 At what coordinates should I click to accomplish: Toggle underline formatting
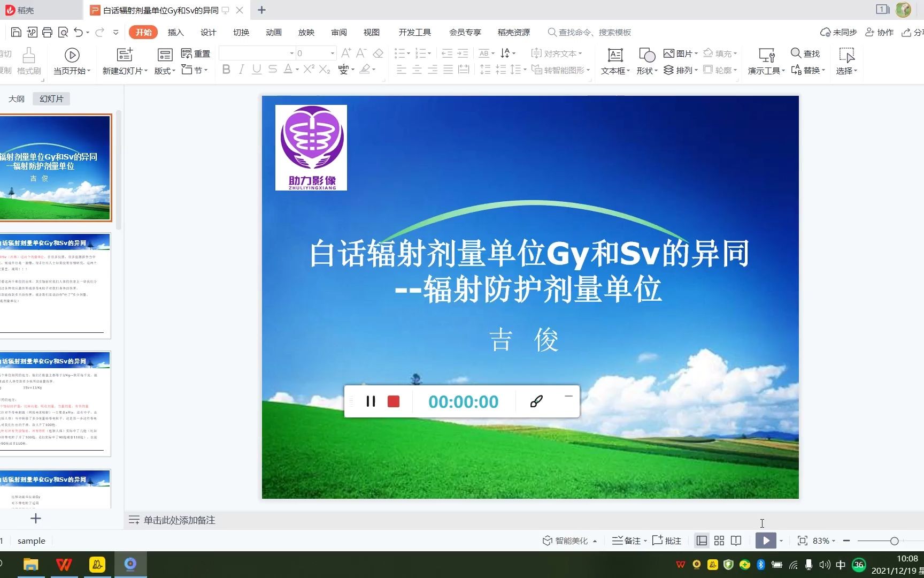tap(257, 69)
